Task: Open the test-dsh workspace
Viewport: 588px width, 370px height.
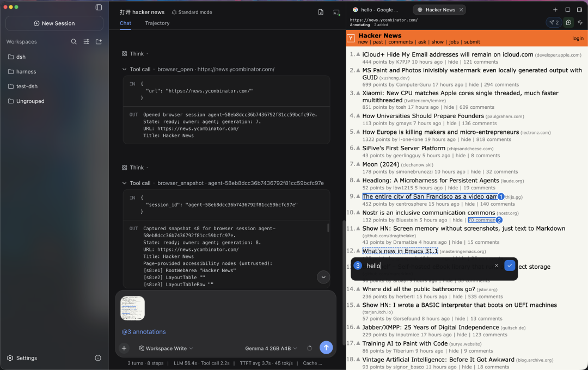Action: pyautogui.click(x=27, y=86)
